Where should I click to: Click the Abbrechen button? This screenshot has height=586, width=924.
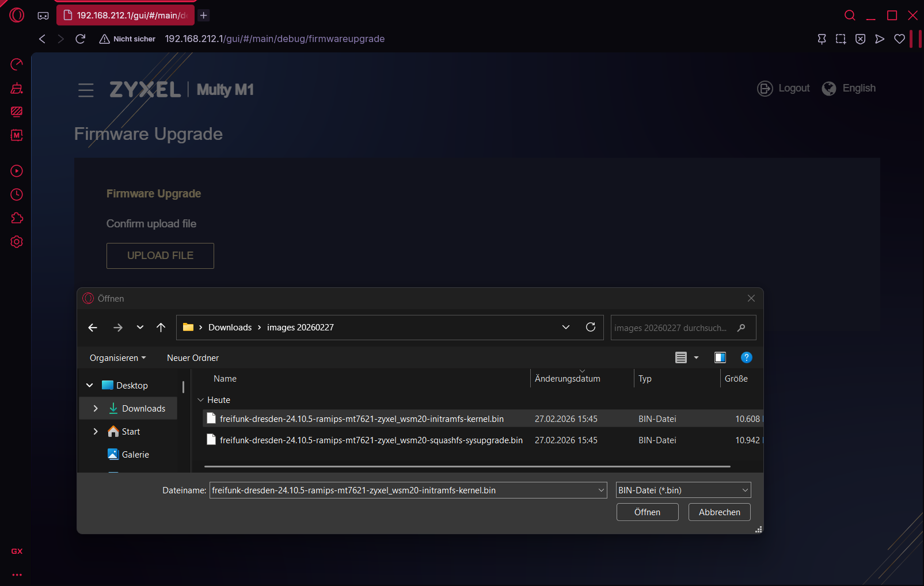point(719,512)
